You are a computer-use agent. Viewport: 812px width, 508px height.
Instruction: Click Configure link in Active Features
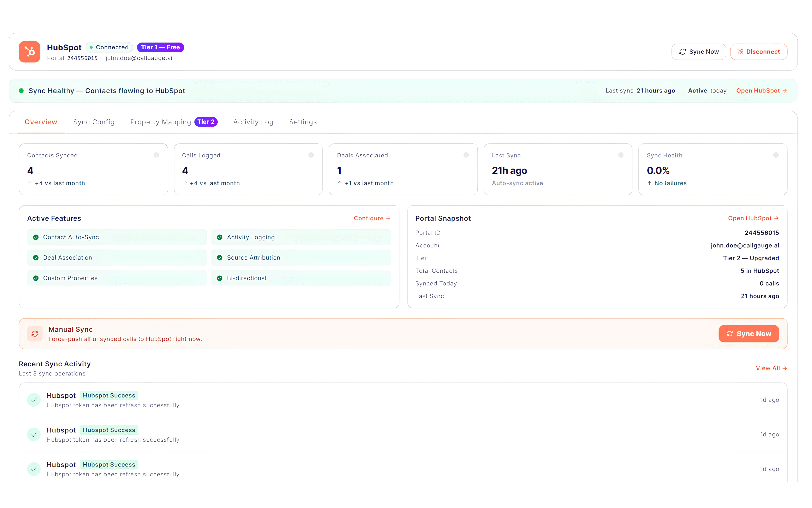click(x=372, y=218)
